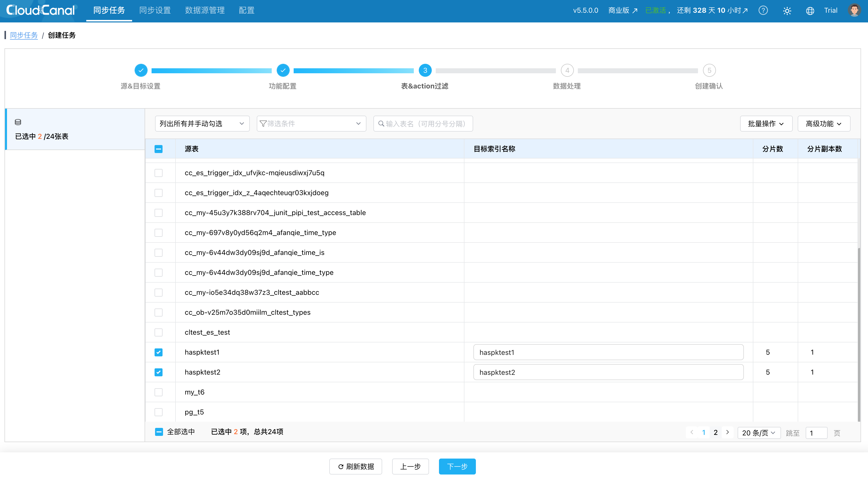Open the 高级功能 dropdown
868x477 pixels.
coord(824,124)
